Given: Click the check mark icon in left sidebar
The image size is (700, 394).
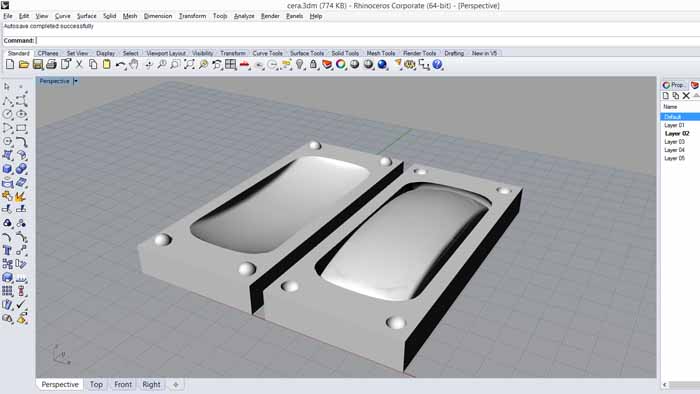Looking at the screenshot, I should click(21, 305).
